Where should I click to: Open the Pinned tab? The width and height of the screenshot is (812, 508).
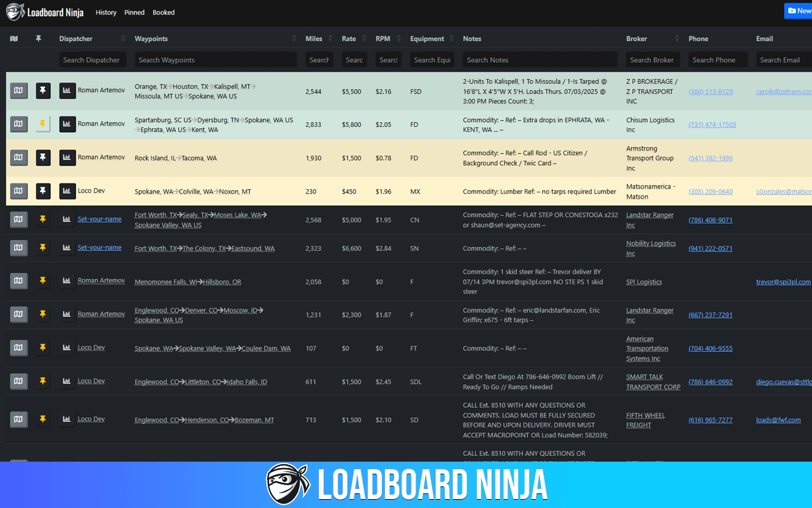point(134,13)
